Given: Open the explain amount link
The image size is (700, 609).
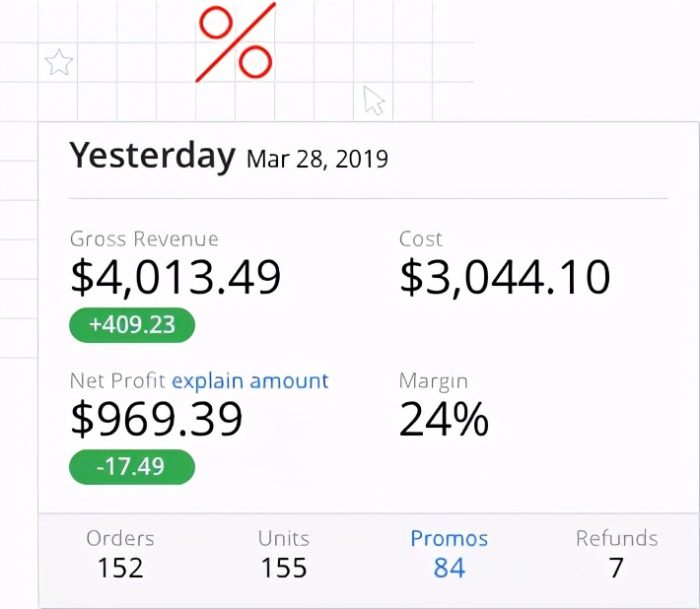Looking at the screenshot, I should (x=250, y=381).
